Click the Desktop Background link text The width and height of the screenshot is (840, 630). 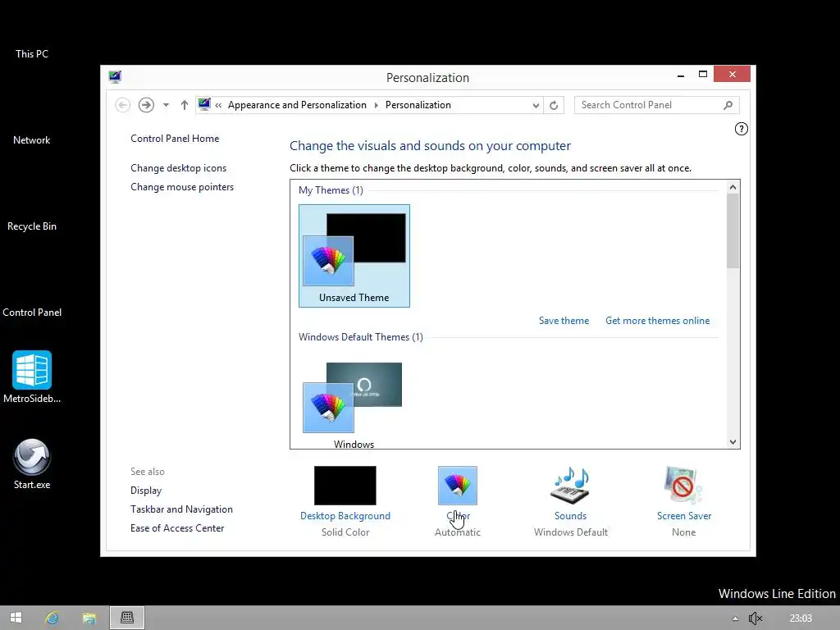[345, 516]
